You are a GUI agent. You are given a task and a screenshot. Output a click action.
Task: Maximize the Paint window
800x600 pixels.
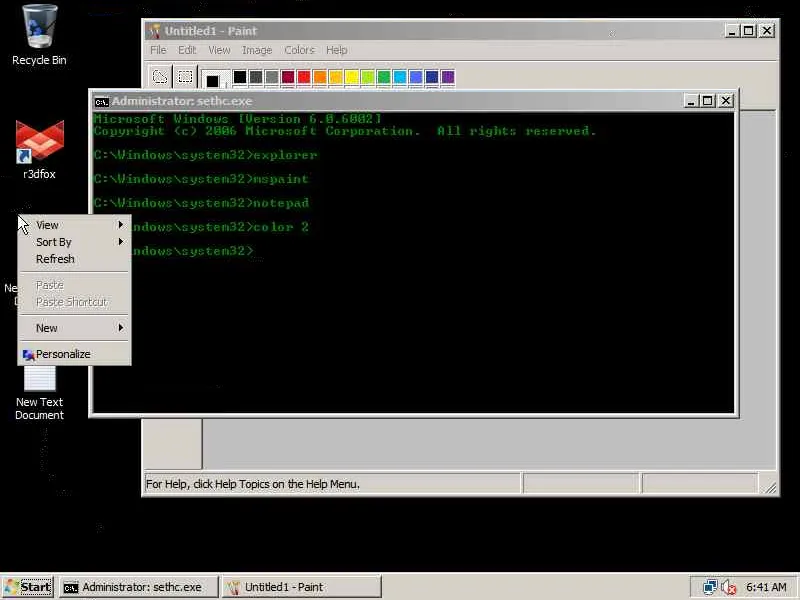pyautogui.click(x=749, y=31)
